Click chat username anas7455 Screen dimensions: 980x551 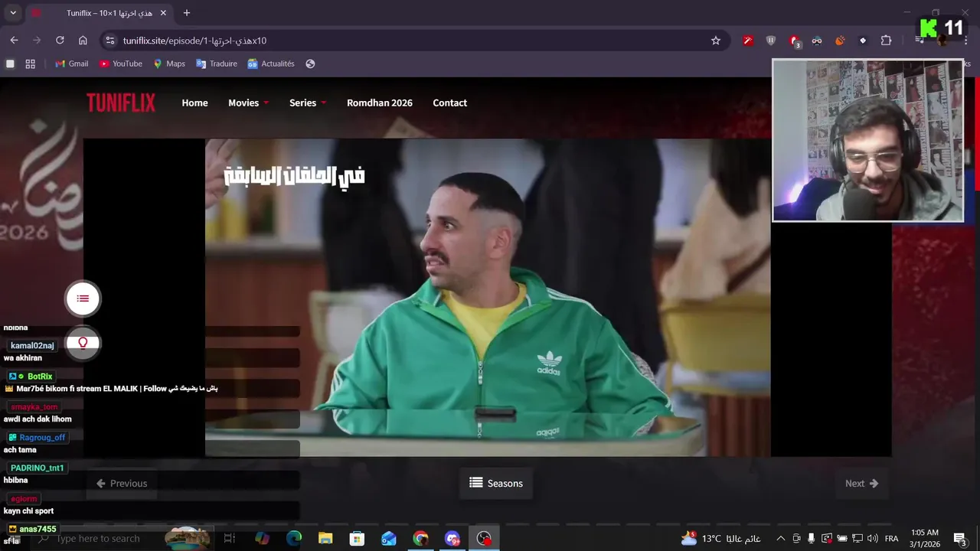tap(38, 530)
